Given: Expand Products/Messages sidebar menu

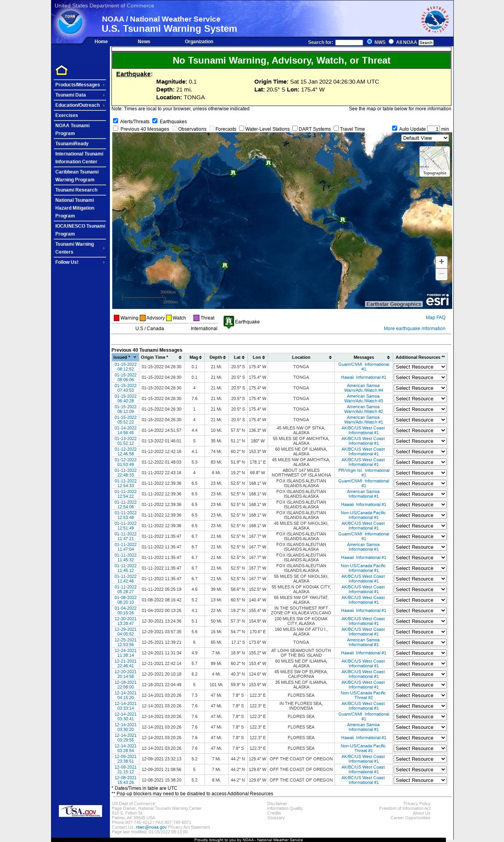Looking at the screenshot, I should click(80, 85).
